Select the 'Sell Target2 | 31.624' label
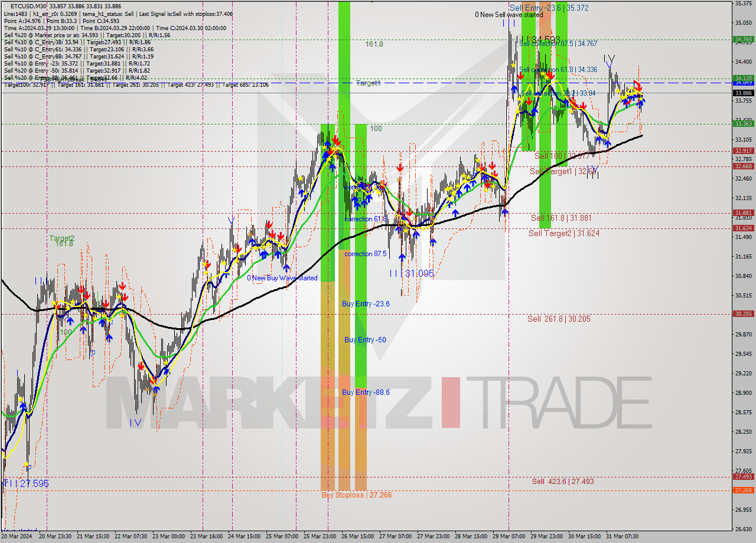Screen dimensions: 756x543 click(564, 233)
